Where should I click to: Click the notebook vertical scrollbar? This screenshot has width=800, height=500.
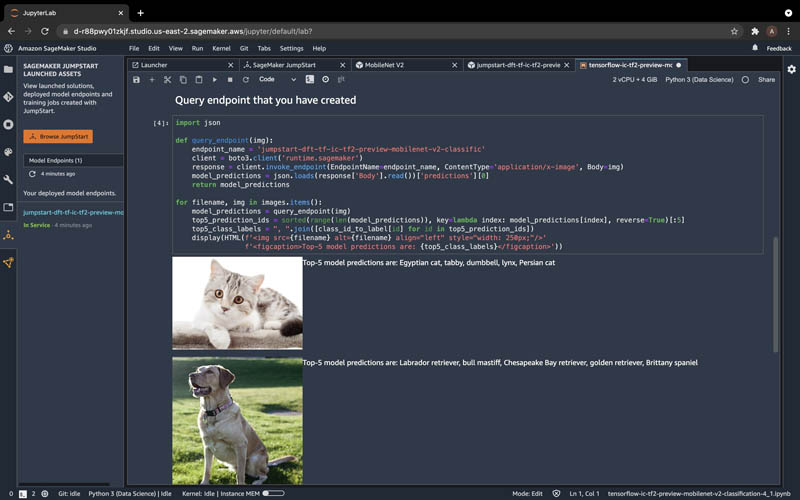click(776, 294)
